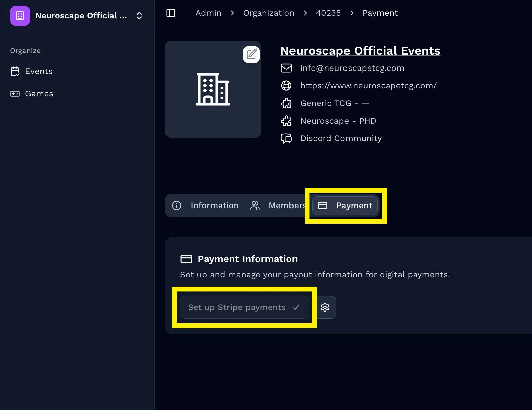This screenshot has height=410, width=532.
Task: Click the Information tab info icon
Action: [177, 206]
